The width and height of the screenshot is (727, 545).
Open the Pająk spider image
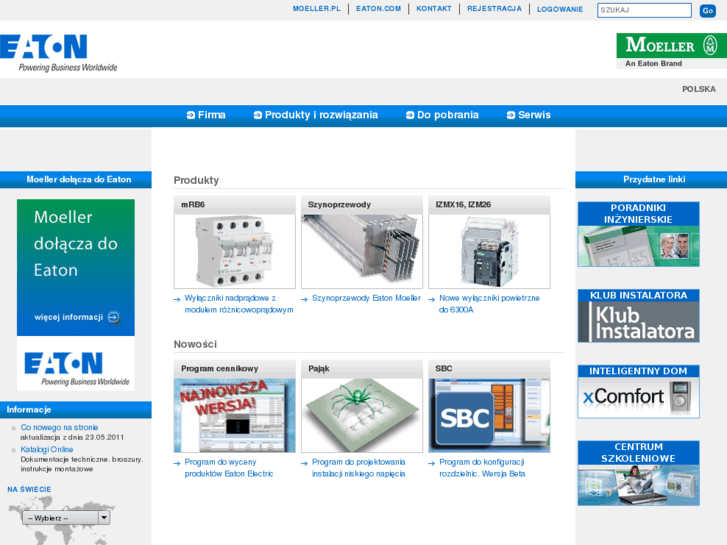(362, 416)
